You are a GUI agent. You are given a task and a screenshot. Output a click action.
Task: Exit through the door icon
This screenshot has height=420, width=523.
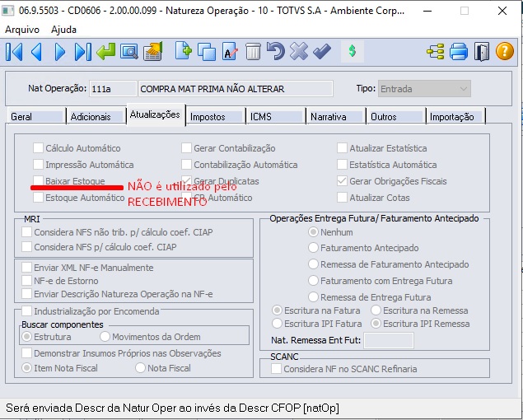point(482,51)
